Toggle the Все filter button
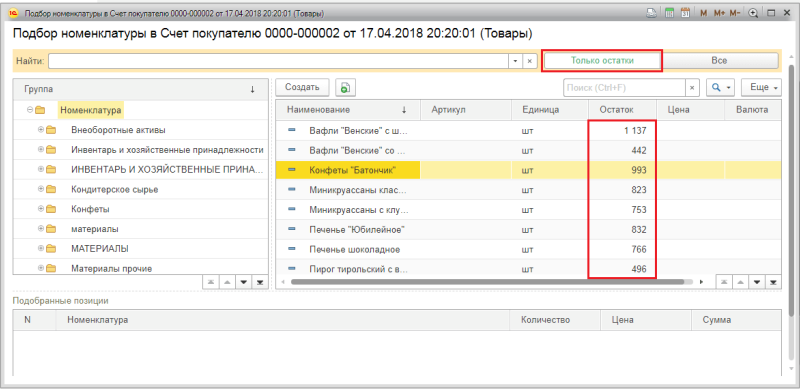This screenshot has width=800, height=389. 719,60
